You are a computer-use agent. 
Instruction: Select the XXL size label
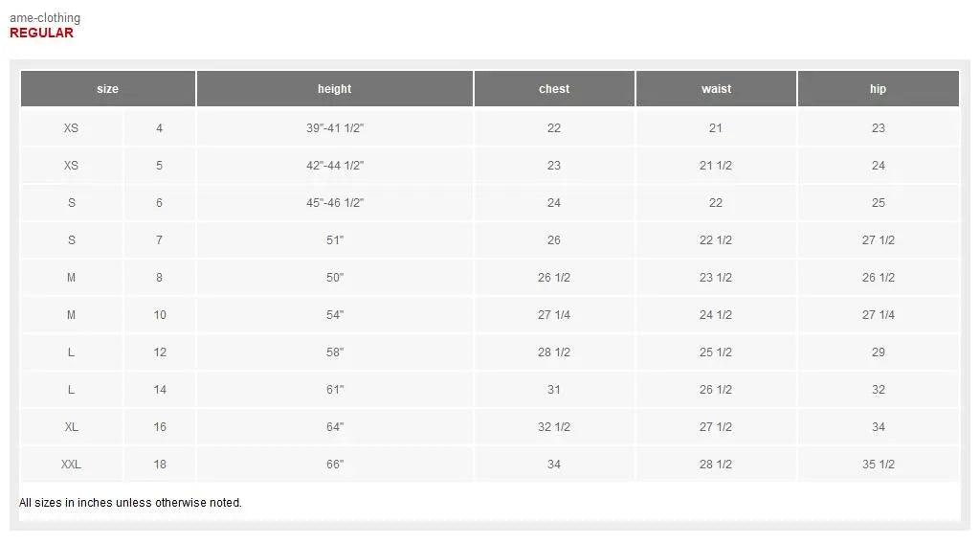tap(72, 465)
